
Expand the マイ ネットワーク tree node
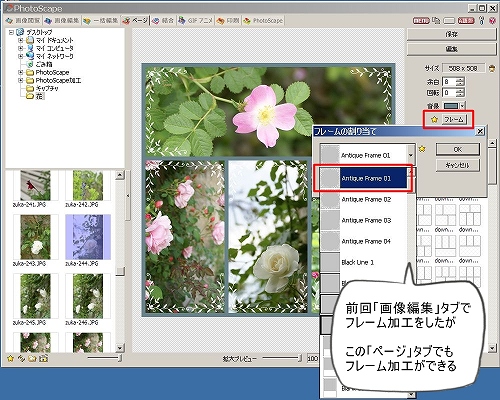(x=20, y=56)
